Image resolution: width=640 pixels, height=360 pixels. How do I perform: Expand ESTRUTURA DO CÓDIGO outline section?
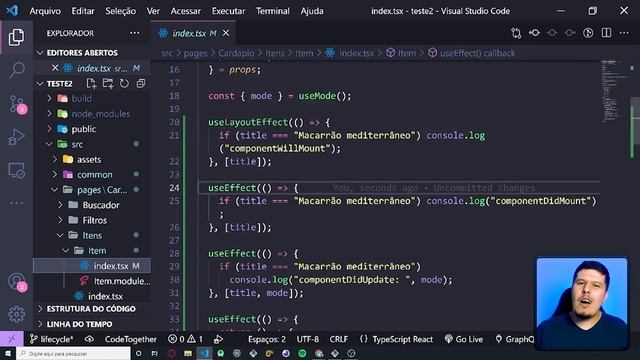coord(92,309)
